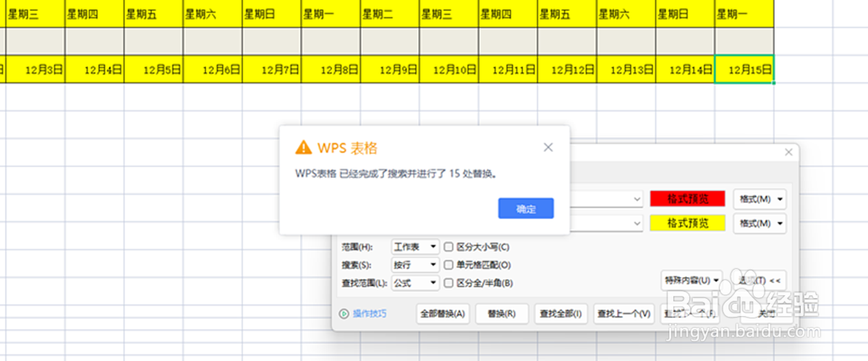Close the WPS 表格 message dialog
This screenshot has width=868, height=361.
pos(548,148)
